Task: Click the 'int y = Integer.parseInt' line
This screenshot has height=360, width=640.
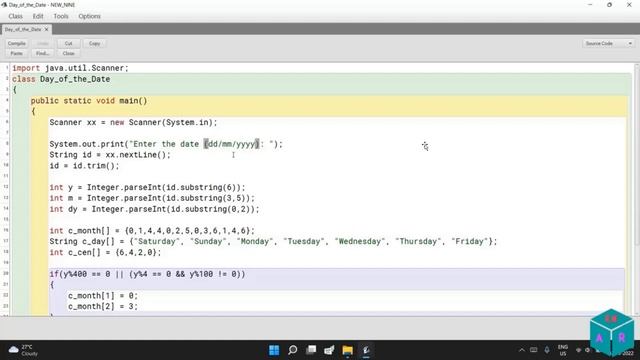Action: [147, 187]
